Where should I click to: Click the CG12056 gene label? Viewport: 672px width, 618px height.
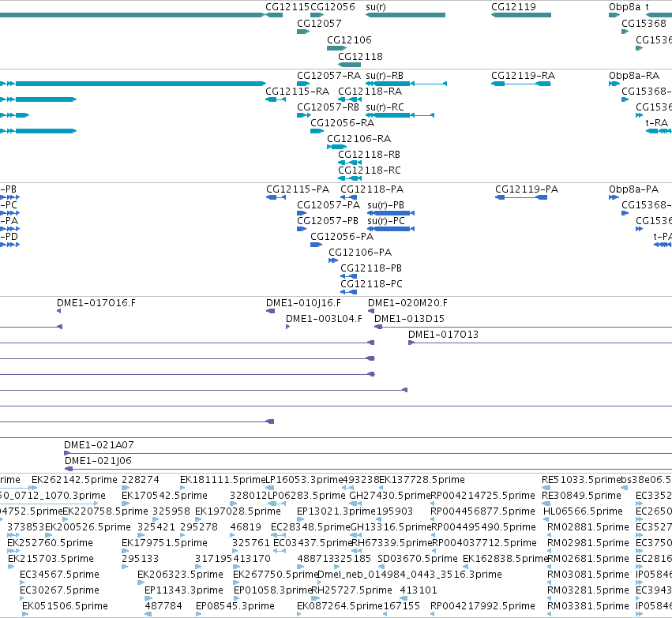click(x=332, y=7)
